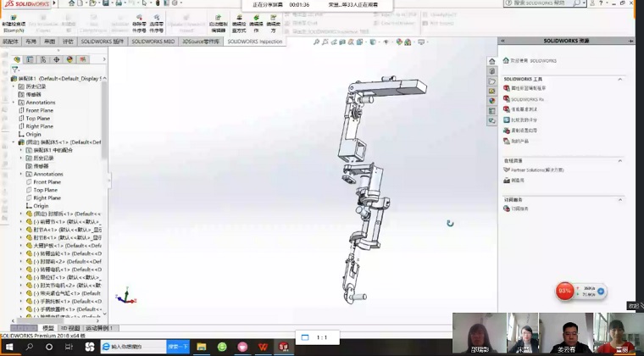Open the File Explorer folder icon in task pane

491,81
